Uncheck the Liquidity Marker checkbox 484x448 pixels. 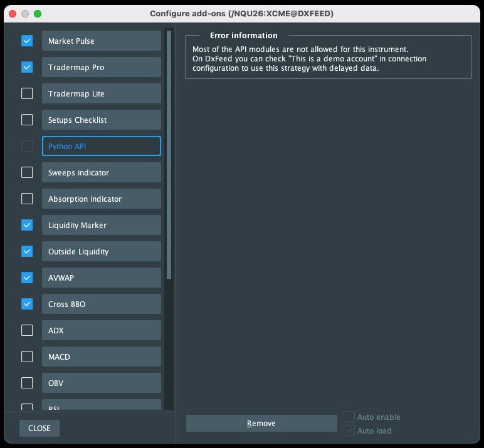[x=27, y=225]
